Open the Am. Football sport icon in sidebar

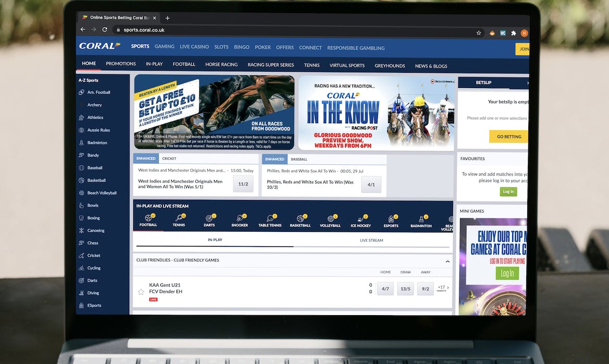81,93
